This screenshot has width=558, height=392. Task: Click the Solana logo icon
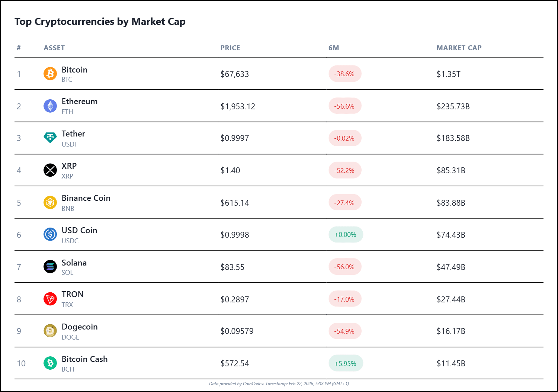pyautogui.click(x=50, y=267)
